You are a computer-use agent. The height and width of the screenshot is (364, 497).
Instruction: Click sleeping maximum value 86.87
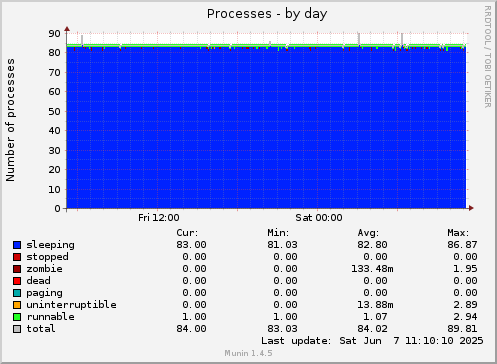coord(462,245)
